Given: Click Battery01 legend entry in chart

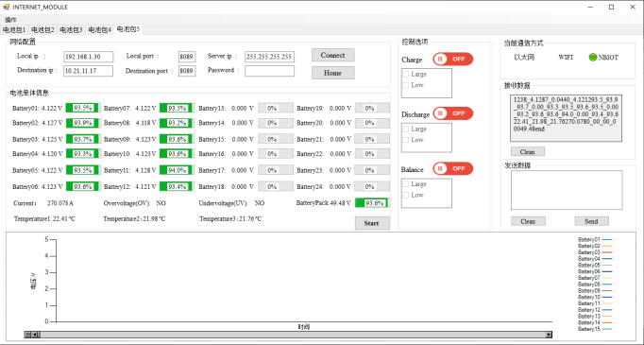Looking at the screenshot, I should pos(595,239).
